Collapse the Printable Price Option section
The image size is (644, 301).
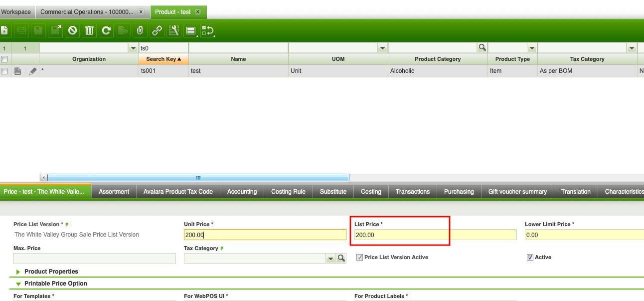tap(19, 284)
